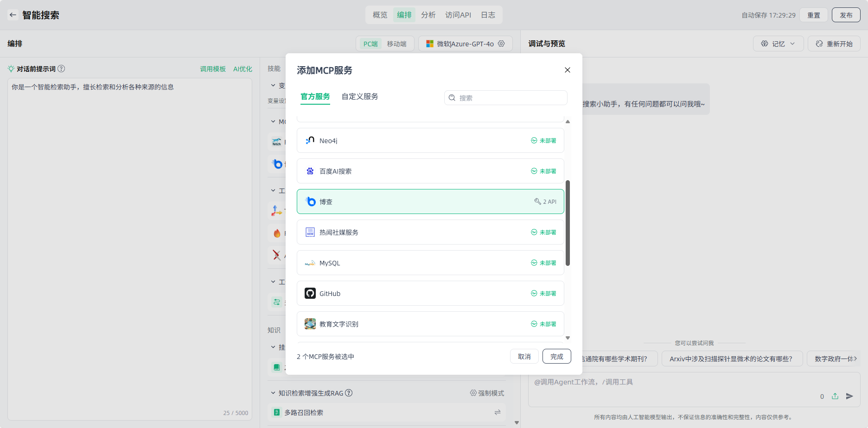Click the 发布 button

846,15
